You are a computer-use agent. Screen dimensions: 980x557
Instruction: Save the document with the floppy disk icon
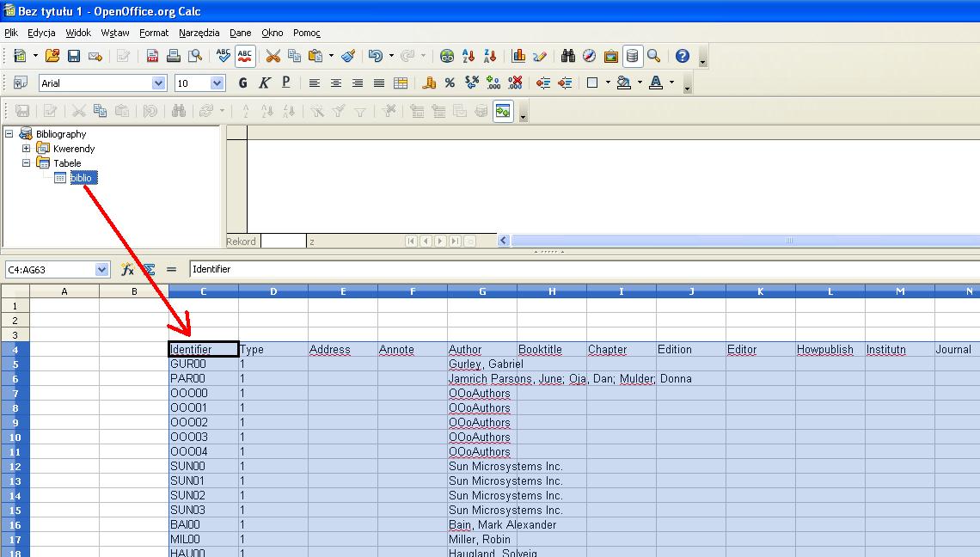point(74,56)
